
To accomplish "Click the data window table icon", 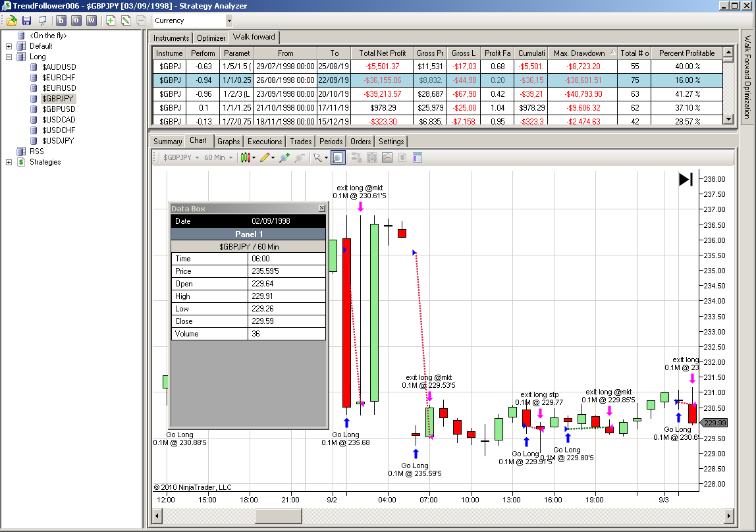I will [x=418, y=157].
